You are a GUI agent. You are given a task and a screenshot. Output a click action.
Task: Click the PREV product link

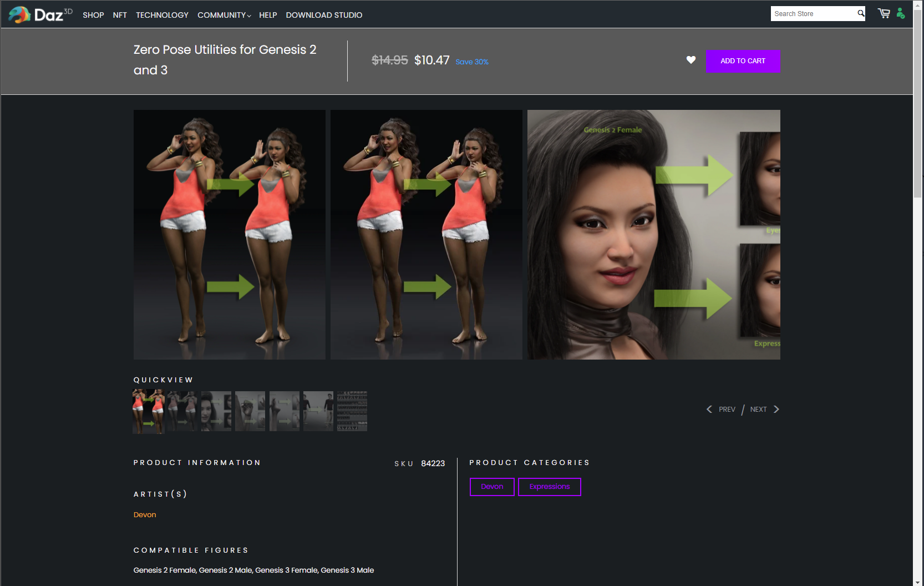coord(727,410)
